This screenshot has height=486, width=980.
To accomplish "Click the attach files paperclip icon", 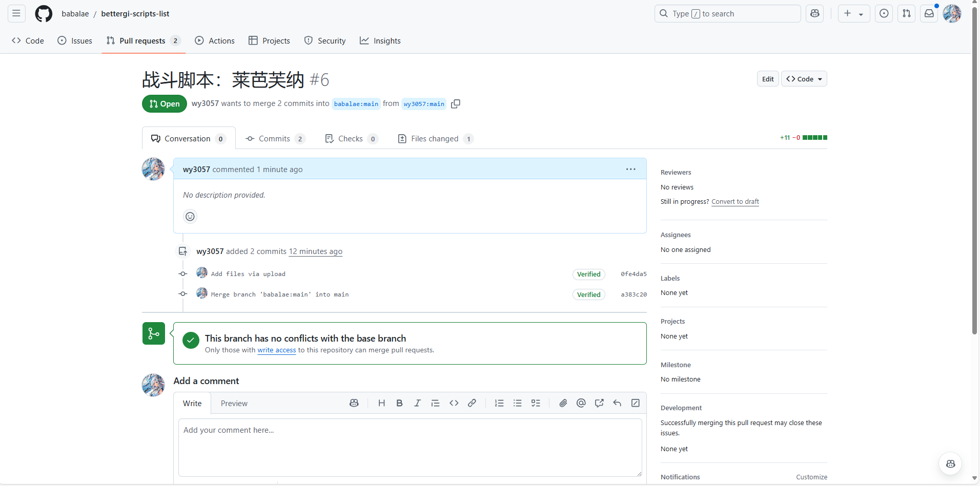I will pyautogui.click(x=563, y=404).
